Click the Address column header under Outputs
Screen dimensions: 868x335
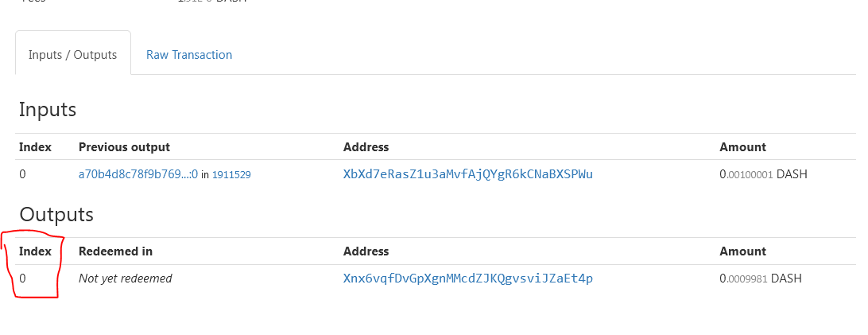pos(366,251)
